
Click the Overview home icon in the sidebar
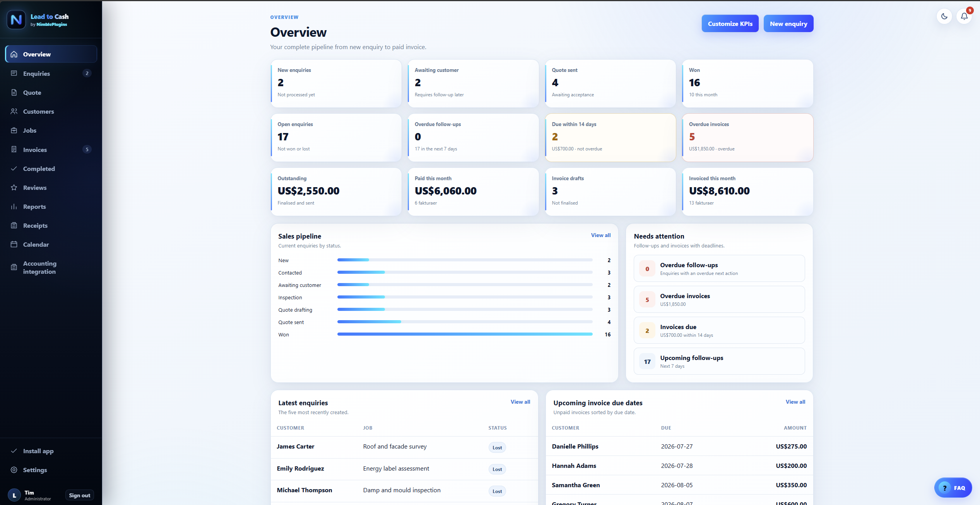(14, 54)
